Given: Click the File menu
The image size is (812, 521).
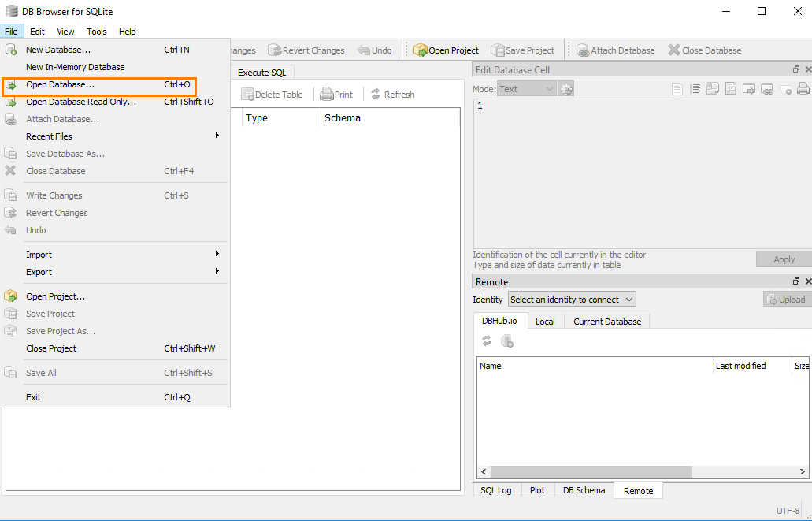Looking at the screenshot, I should [x=11, y=32].
